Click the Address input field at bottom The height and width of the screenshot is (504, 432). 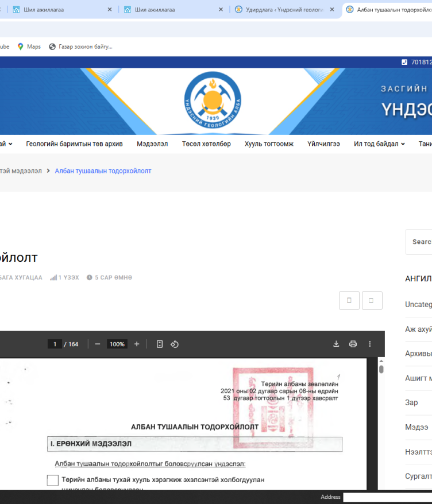tap(388, 497)
